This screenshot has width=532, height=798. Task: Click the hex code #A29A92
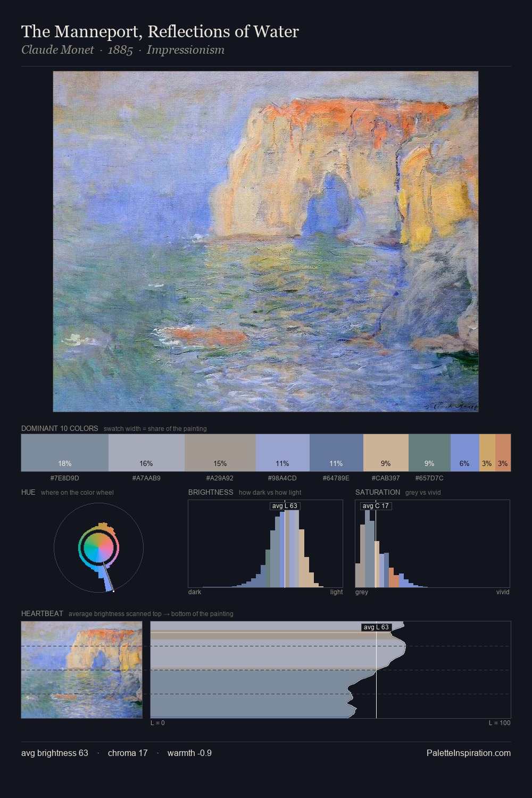220,478
